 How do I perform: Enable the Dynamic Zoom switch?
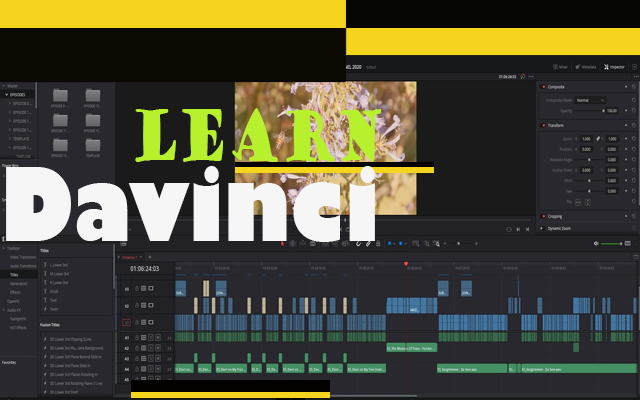coord(542,229)
